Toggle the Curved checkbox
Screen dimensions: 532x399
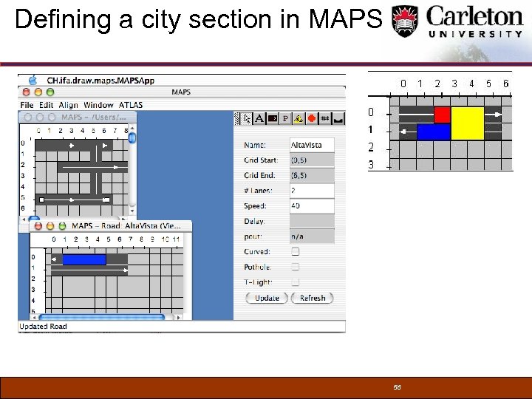[x=295, y=251]
